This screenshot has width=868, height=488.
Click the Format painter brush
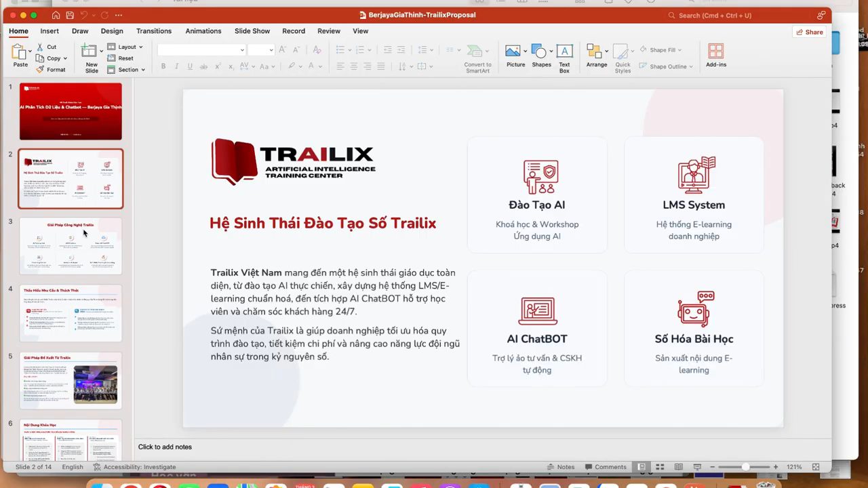tap(40, 69)
